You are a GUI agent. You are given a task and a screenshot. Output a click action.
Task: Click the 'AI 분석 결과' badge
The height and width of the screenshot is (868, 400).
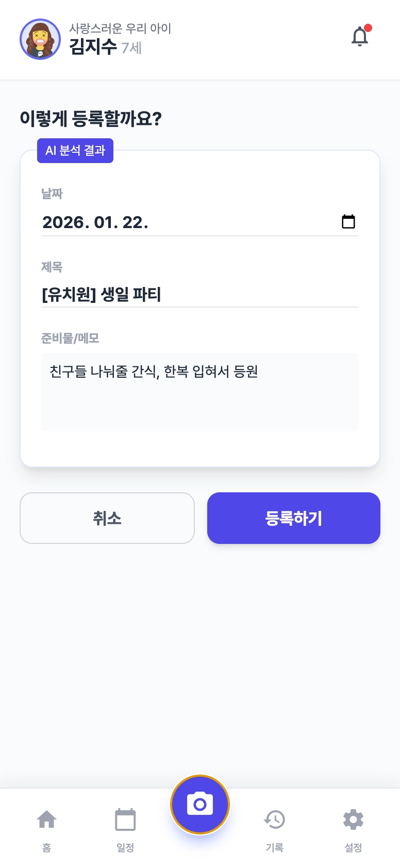click(75, 151)
